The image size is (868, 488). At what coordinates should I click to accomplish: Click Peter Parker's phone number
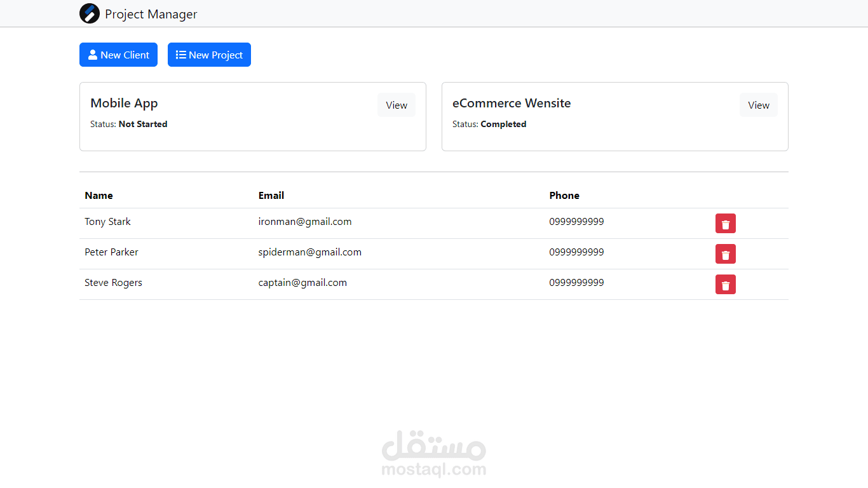577,252
